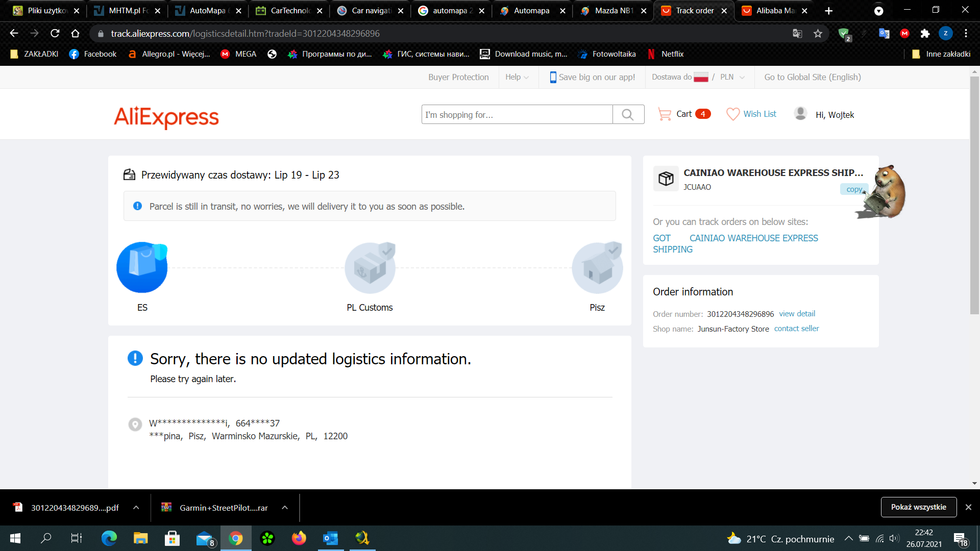Image resolution: width=980 pixels, height=551 pixels.
Task: Click Pokaż wszystkie downloads button
Action: pyautogui.click(x=918, y=507)
